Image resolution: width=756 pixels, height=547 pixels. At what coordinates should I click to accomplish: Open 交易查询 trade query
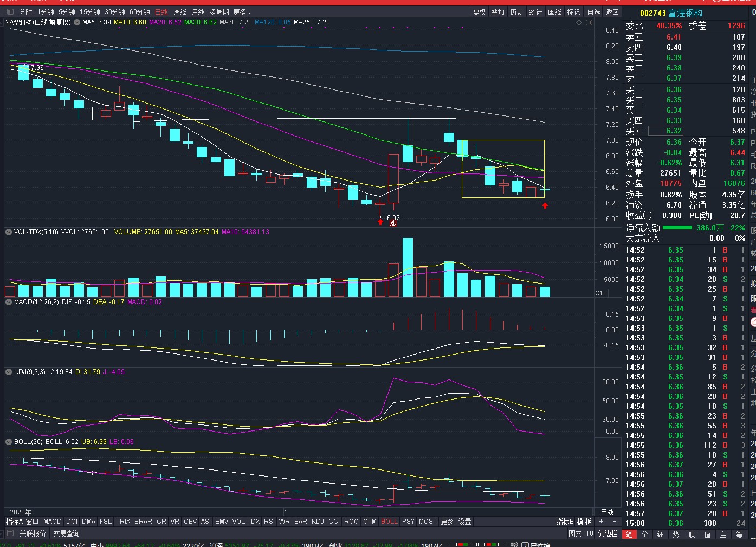pyautogui.click(x=66, y=534)
